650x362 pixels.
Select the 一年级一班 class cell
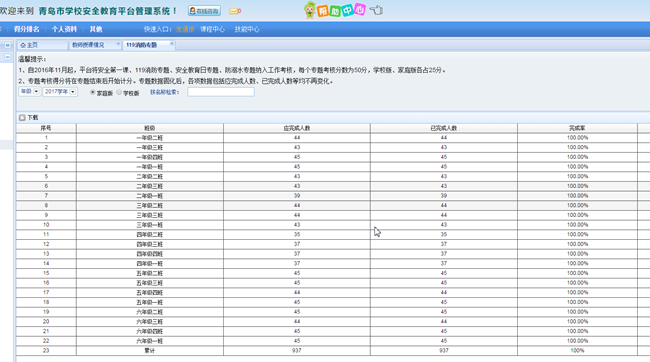click(x=150, y=167)
